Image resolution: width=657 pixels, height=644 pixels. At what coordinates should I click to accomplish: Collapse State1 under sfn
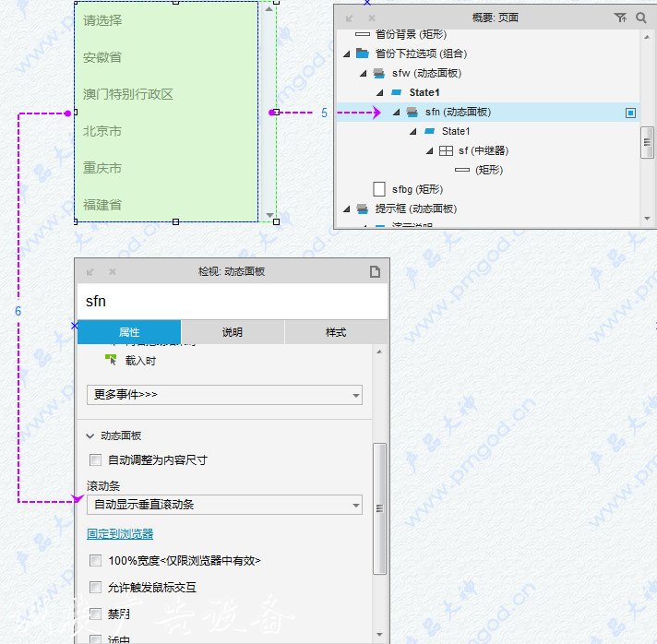[412, 132]
